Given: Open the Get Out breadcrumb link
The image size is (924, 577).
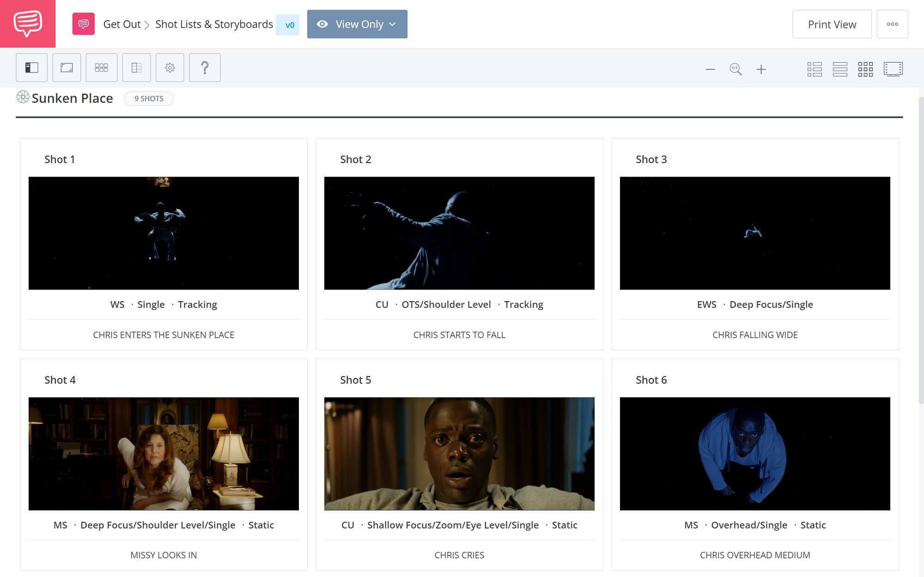Looking at the screenshot, I should coord(122,24).
